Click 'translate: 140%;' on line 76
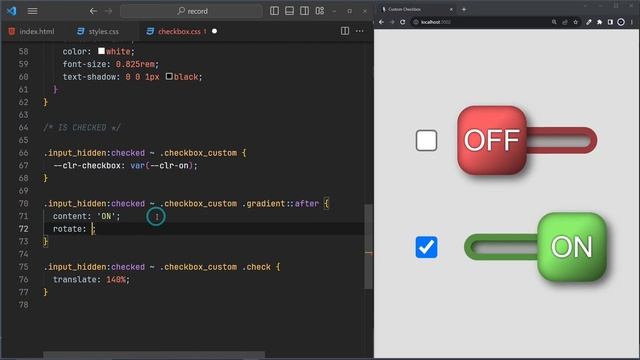 91,280
